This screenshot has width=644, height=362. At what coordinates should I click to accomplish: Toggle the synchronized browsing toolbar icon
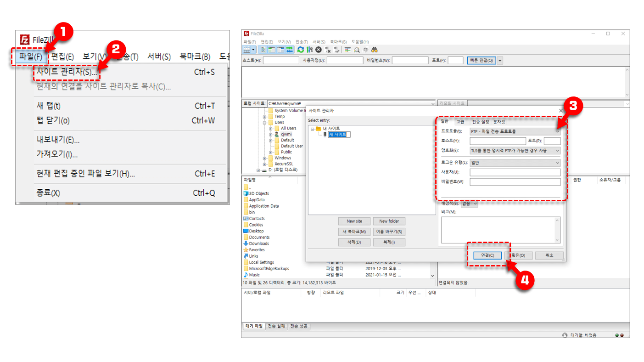click(365, 50)
